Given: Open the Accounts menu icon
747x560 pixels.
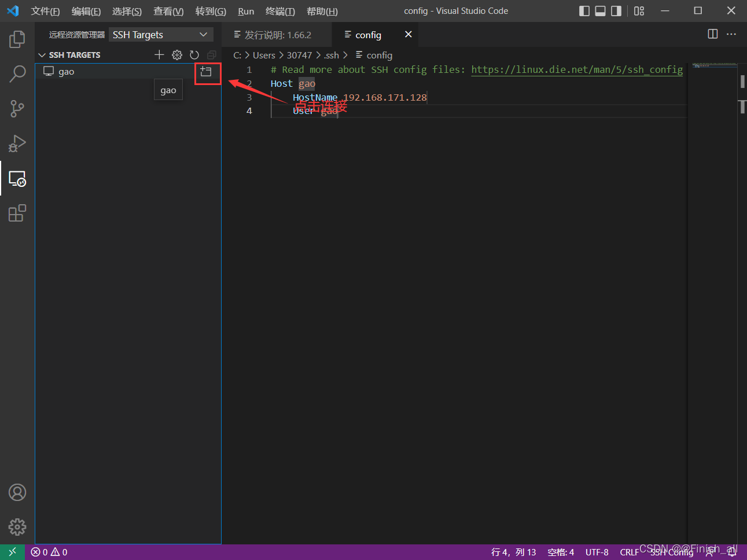Looking at the screenshot, I should 17,492.
